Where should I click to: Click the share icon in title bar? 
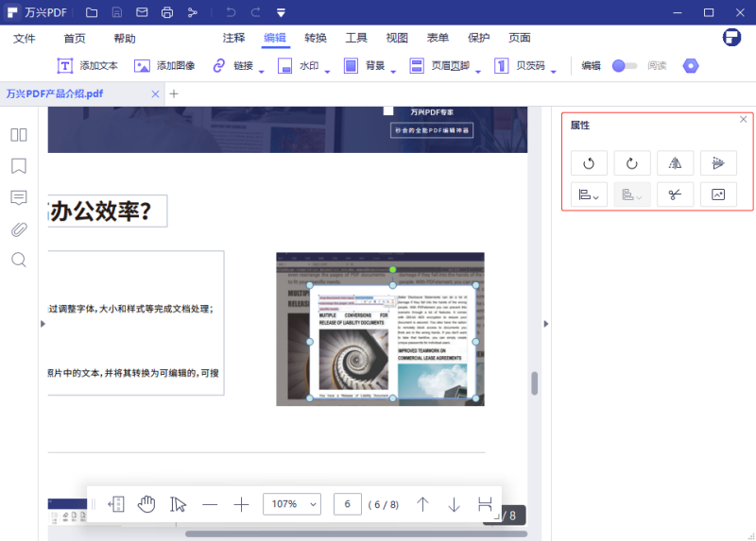pos(193,12)
